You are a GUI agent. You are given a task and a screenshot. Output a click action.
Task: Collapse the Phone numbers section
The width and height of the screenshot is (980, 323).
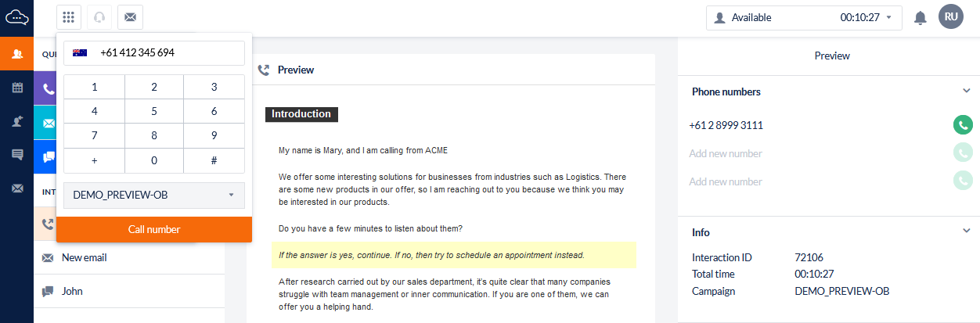pos(966,92)
